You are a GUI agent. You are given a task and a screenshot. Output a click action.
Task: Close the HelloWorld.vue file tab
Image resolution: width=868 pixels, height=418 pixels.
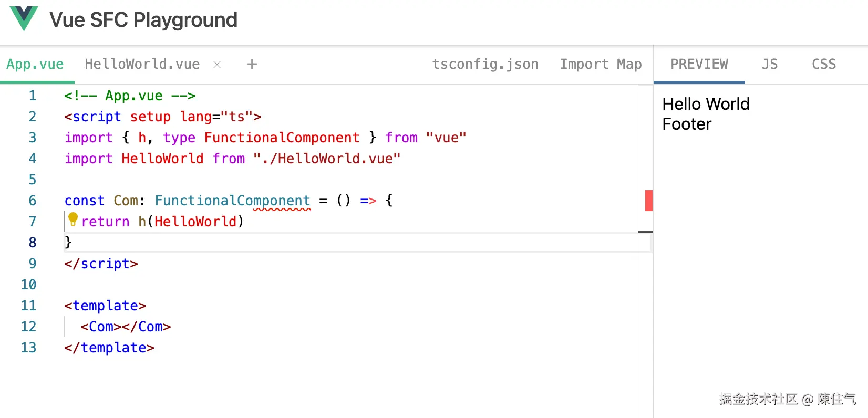tap(217, 65)
